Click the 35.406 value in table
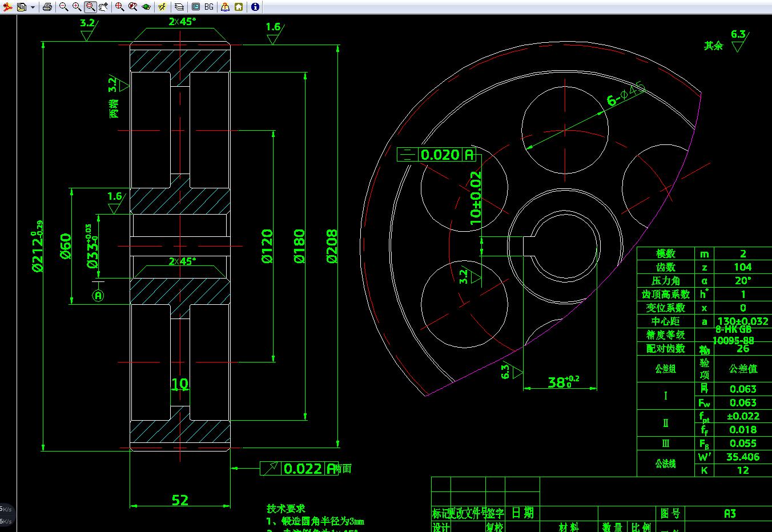The width and height of the screenshot is (772, 532). 742,457
